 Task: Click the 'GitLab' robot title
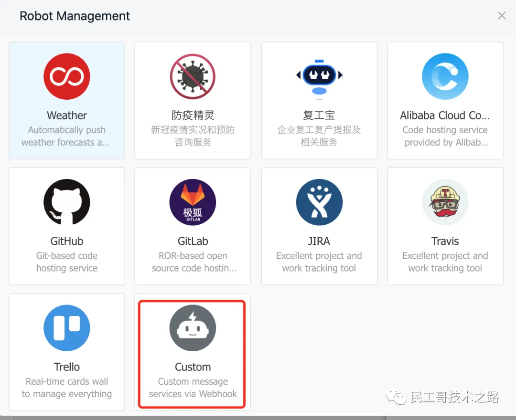coord(193,241)
